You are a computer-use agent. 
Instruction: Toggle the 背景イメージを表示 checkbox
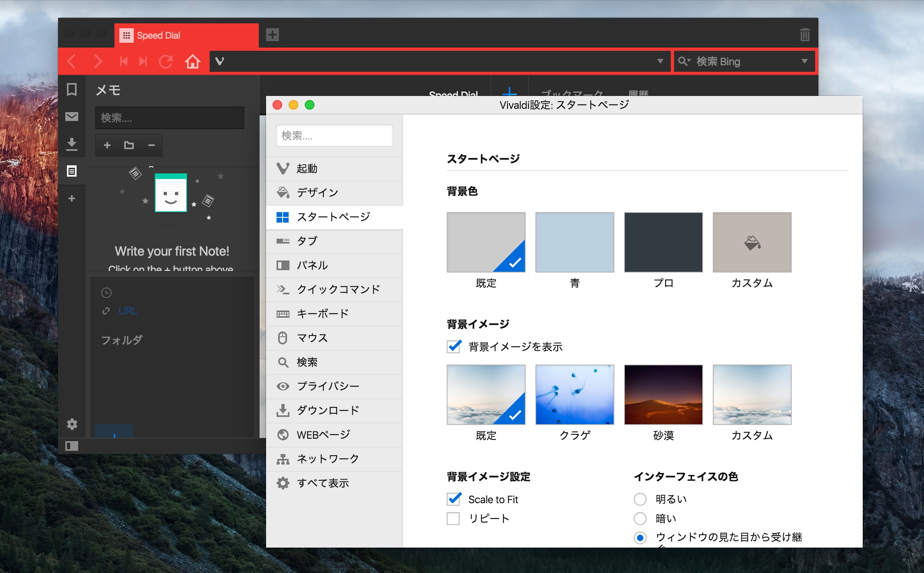click(454, 346)
